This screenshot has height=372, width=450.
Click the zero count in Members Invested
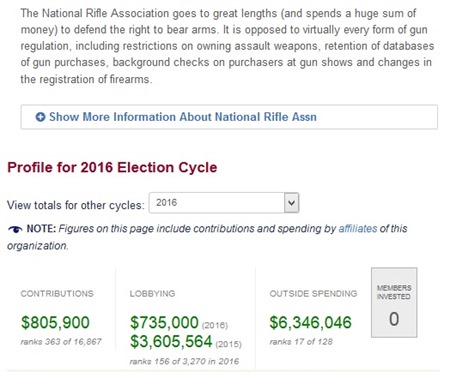[394, 319]
